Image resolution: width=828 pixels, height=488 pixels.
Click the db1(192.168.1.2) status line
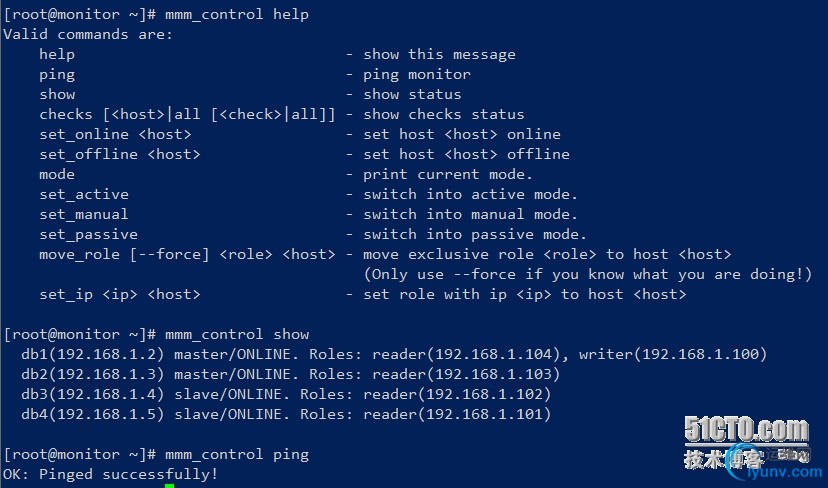394,354
